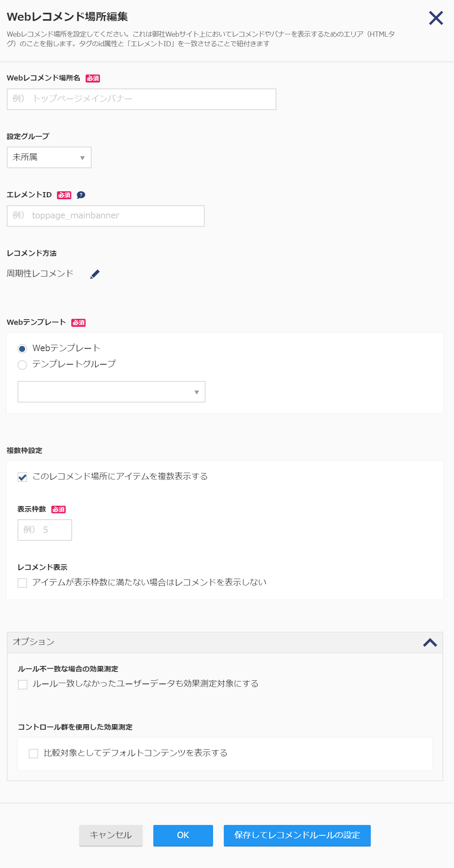Collapse the オプション section chevron

coord(430,642)
